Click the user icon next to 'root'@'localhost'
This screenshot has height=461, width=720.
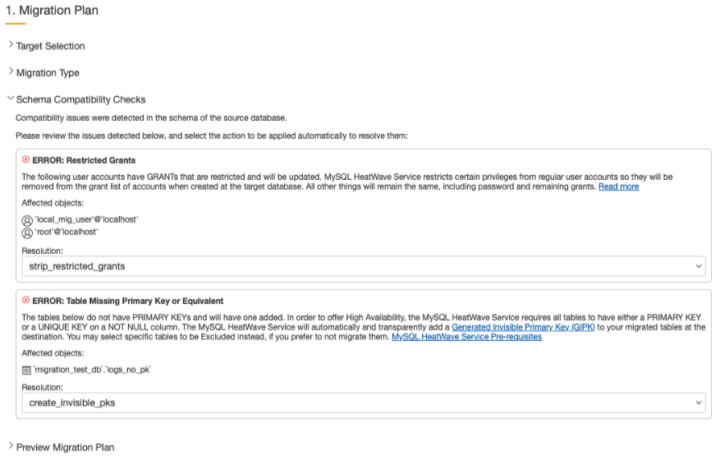tap(26, 231)
